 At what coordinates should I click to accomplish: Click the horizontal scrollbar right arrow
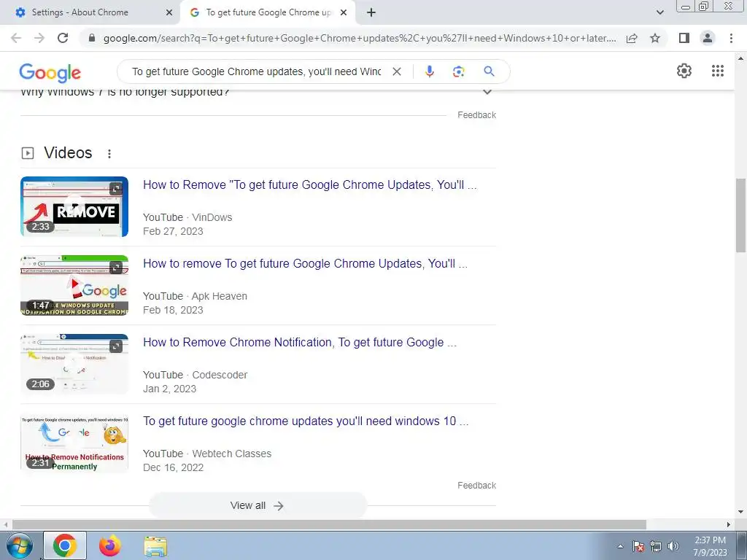click(x=729, y=524)
